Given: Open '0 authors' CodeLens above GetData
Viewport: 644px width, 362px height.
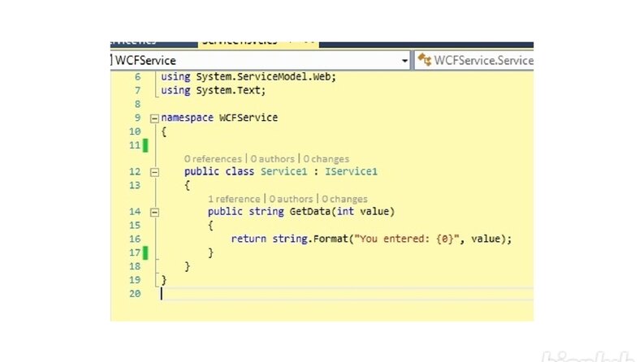Looking at the screenshot, I should click(291, 199).
